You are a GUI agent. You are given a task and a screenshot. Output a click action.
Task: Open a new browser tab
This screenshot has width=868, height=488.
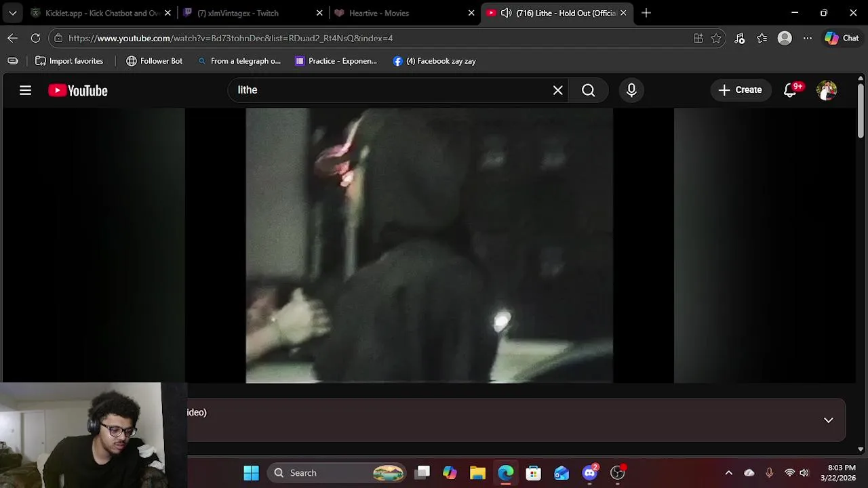(x=646, y=13)
